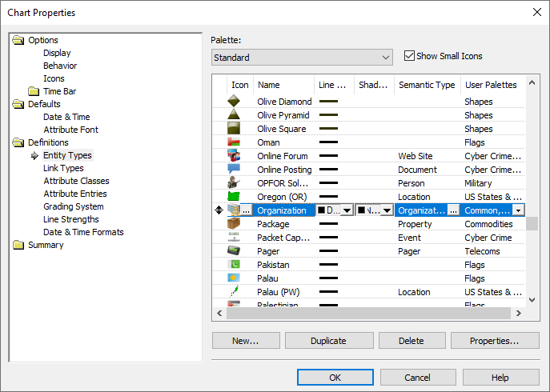
Task: Open the Organization shade color dropdown
Action: coord(386,210)
